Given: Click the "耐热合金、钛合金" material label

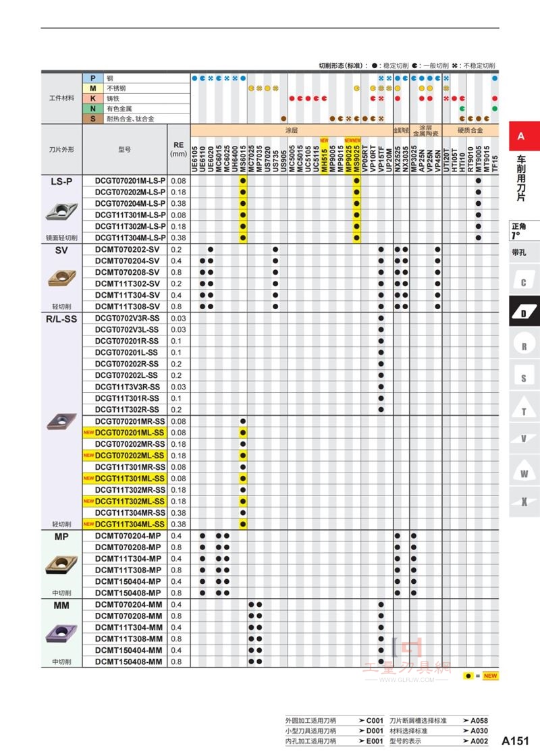Looking at the screenshot, I should coord(130,119).
